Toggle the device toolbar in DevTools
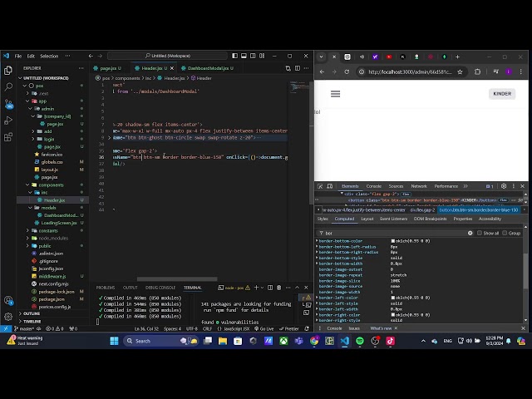 click(x=329, y=186)
